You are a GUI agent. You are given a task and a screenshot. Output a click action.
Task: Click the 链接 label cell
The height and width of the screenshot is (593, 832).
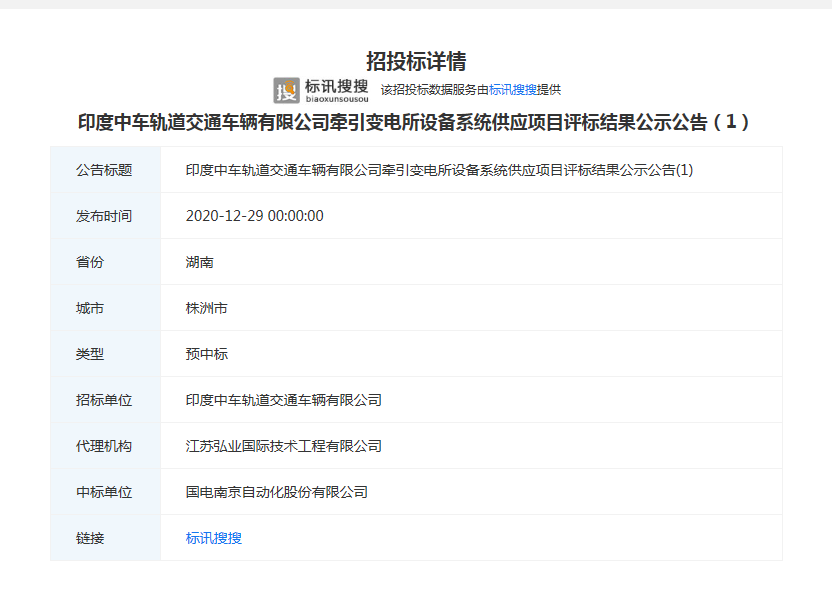(106, 538)
